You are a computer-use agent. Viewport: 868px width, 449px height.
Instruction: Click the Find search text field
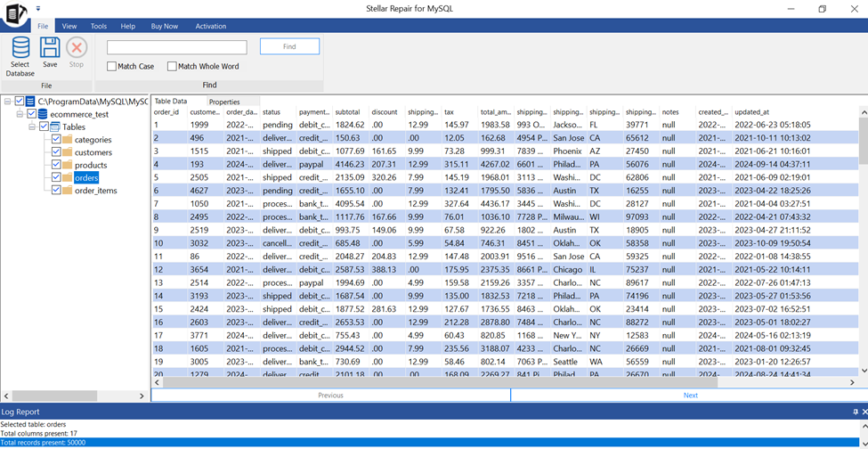177,47
